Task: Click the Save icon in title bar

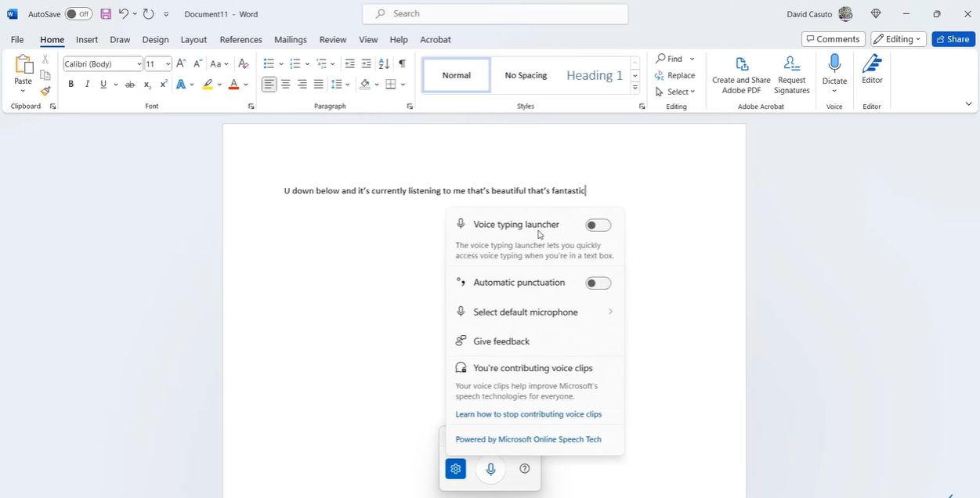Action: point(106,14)
